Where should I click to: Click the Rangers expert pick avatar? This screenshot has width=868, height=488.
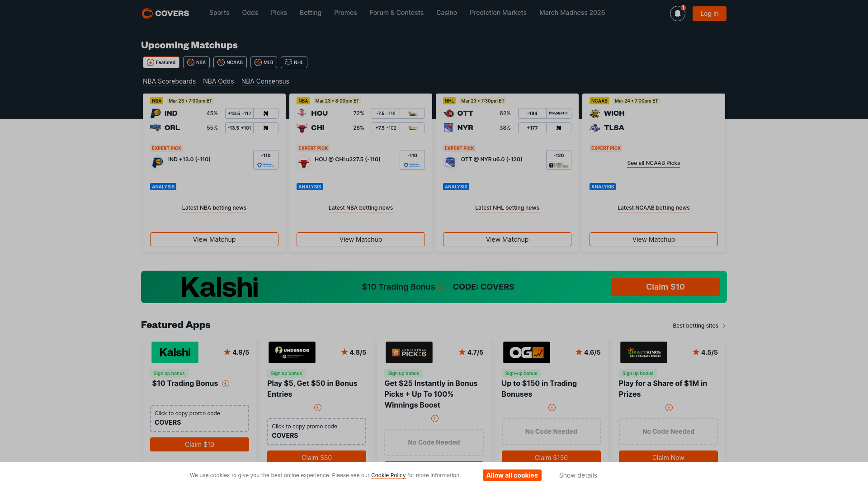450,163
